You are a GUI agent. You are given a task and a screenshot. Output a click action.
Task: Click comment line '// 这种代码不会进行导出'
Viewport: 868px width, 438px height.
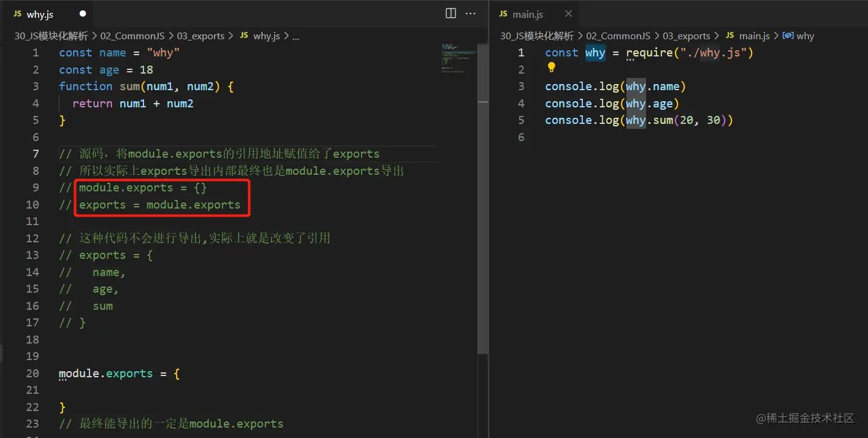(194, 238)
